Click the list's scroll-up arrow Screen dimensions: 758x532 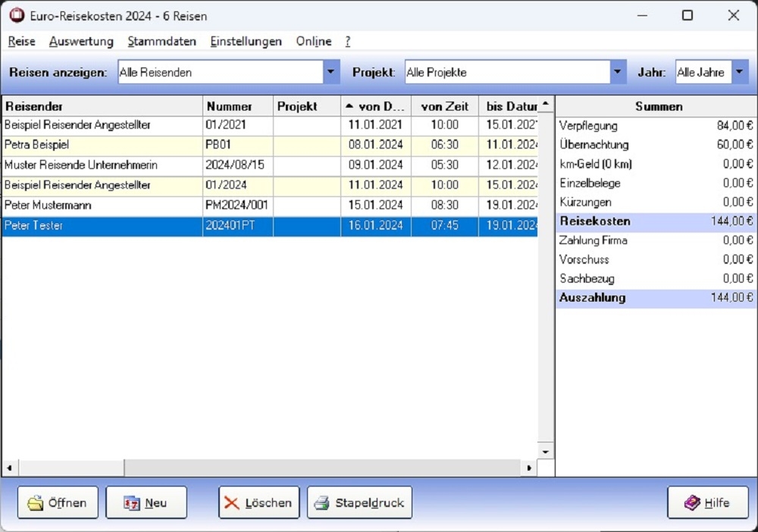(546, 103)
